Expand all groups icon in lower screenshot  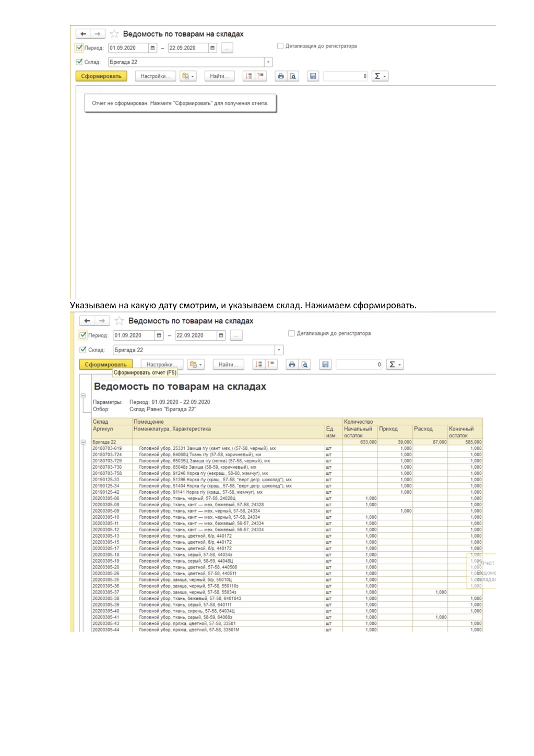coord(271,365)
